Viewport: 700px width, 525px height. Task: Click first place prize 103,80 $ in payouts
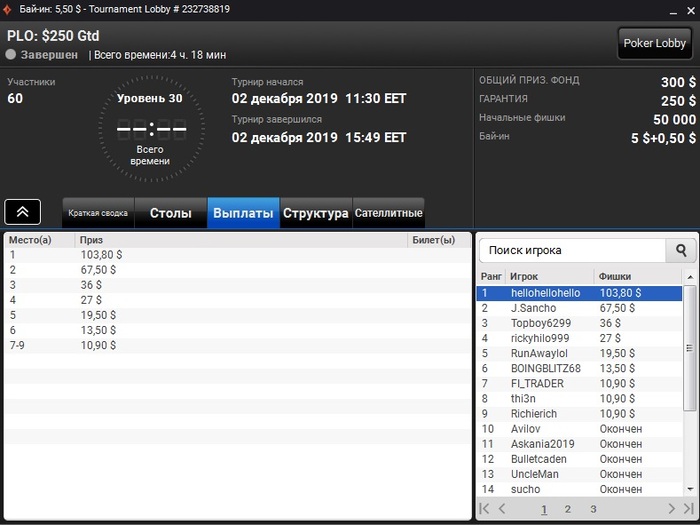pyautogui.click(x=101, y=255)
